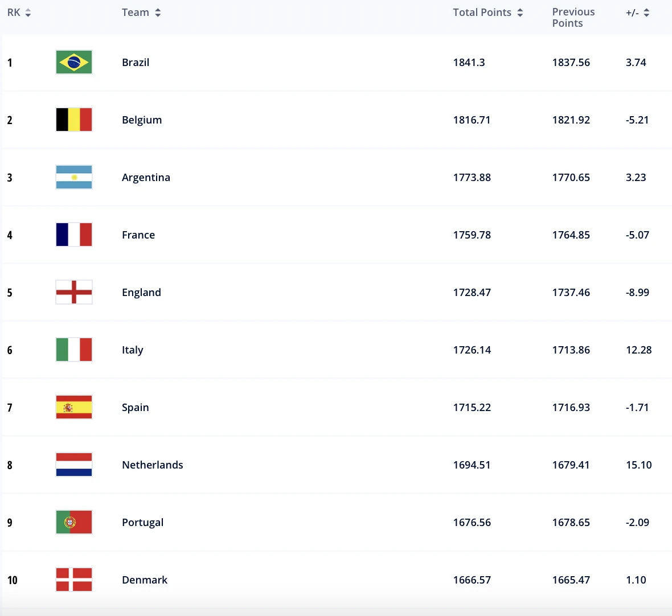This screenshot has height=616, width=672.
Task: Click the France flag icon
Action: click(x=73, y=235)
